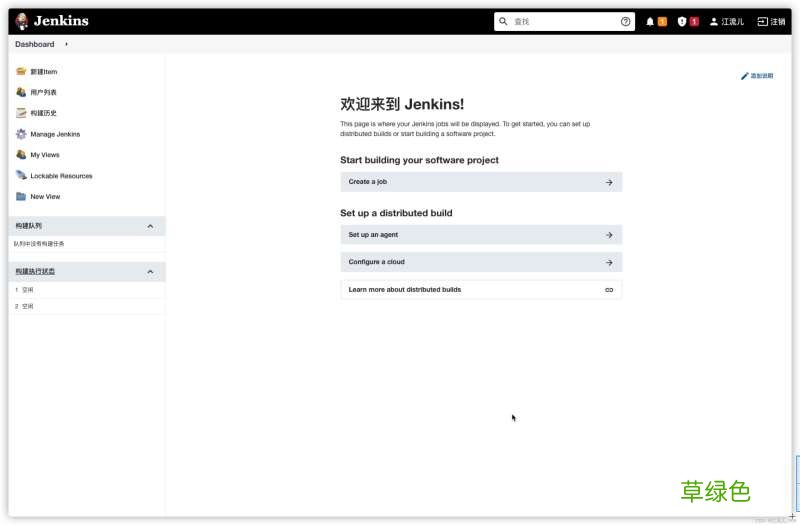Click the search help question mark icon

coord(626,21)
